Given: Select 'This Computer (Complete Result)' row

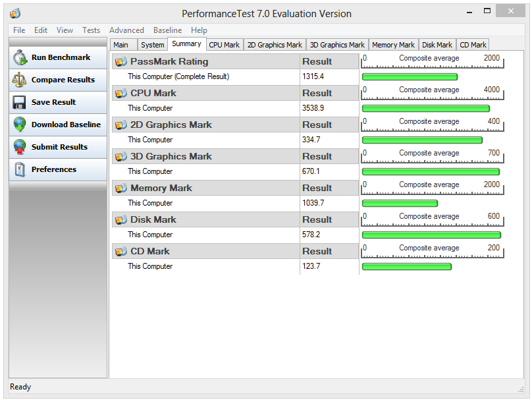Looking at the screenshot, I should click(178, 76).
